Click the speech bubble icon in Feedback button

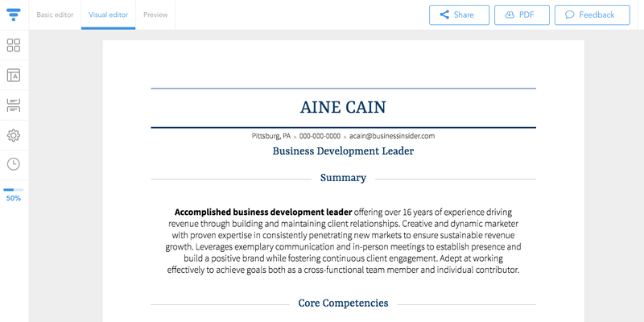(x=570, y=14)
